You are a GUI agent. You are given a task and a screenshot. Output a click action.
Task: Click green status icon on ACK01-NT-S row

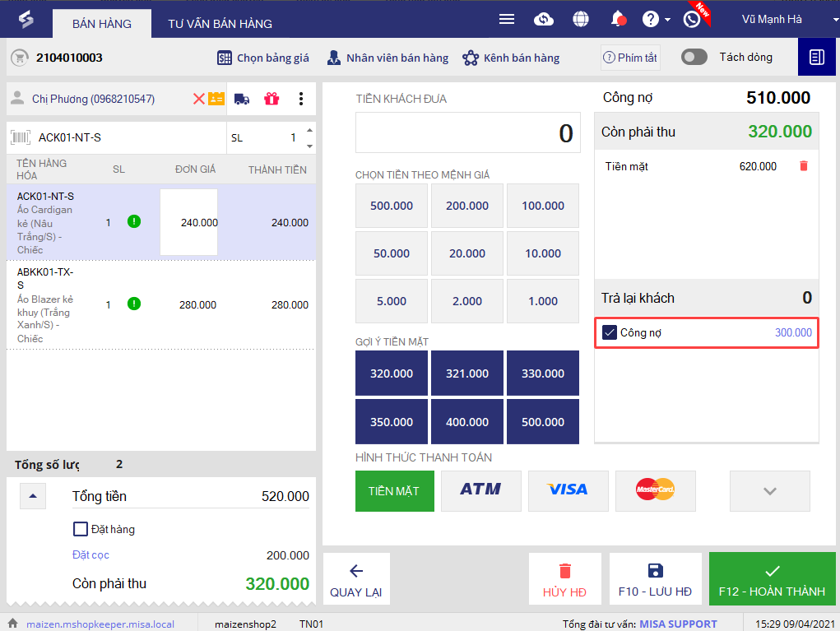click(134, 221)
